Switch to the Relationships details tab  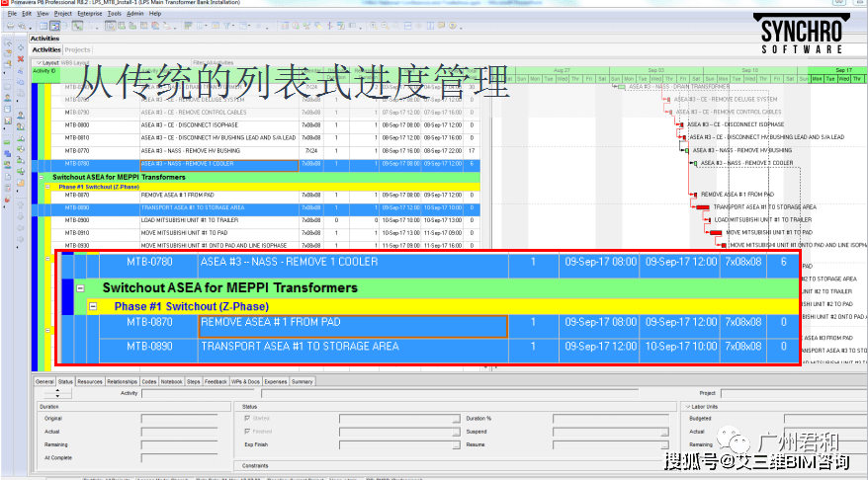122,381
